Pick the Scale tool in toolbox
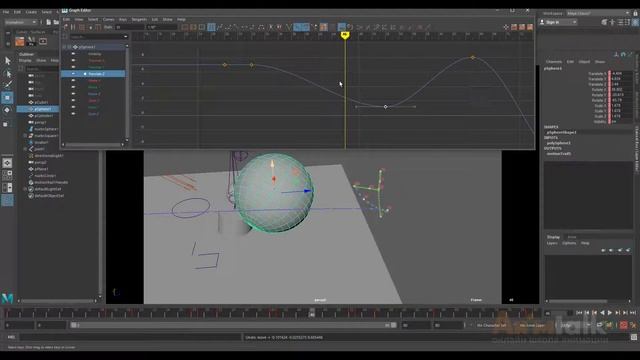Viewport: 640px width, 360px height. 6,124
